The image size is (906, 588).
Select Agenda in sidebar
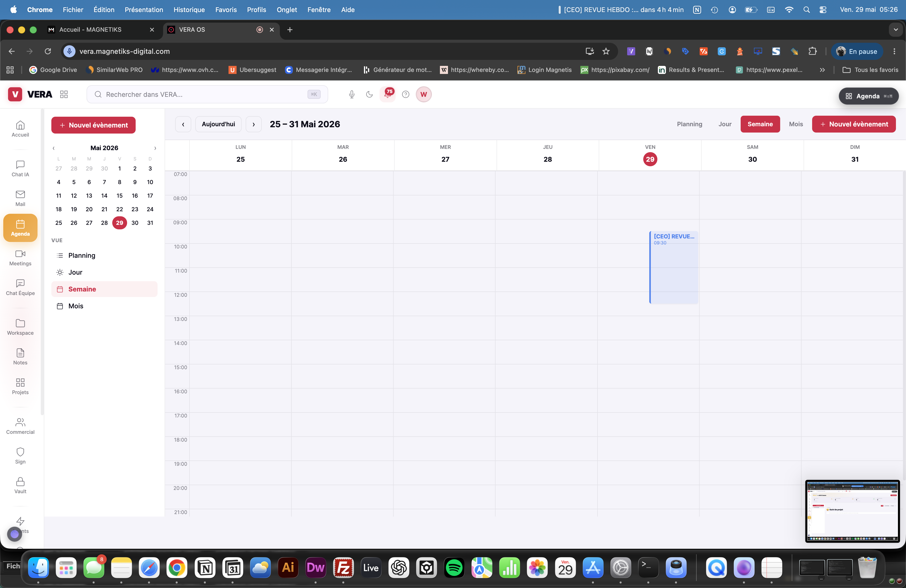20,228
